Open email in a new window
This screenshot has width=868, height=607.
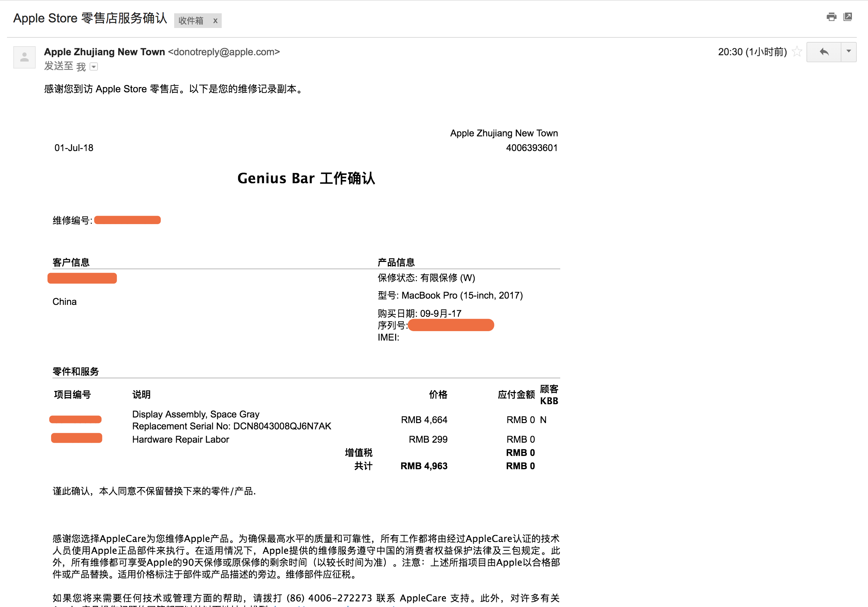click(848, 17)
